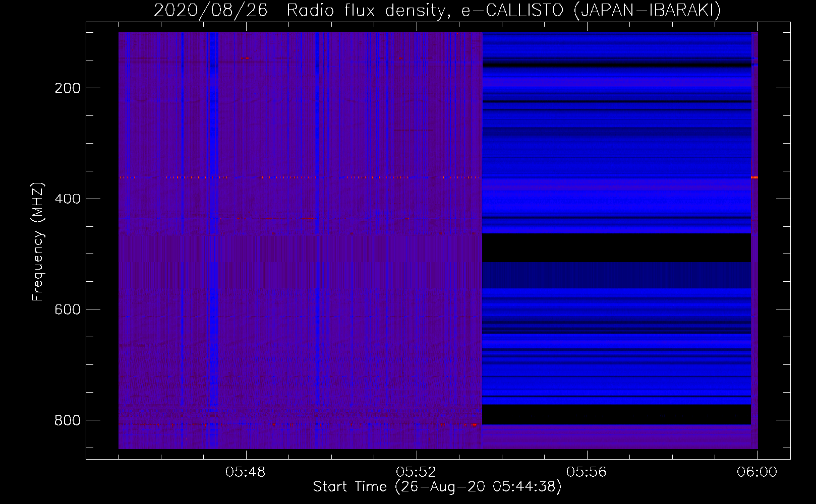Image resolution: width=816 pixels, height=504 pixels.
Task: Click the 05:52 time tick label
Action: click(x=417, y=472)
